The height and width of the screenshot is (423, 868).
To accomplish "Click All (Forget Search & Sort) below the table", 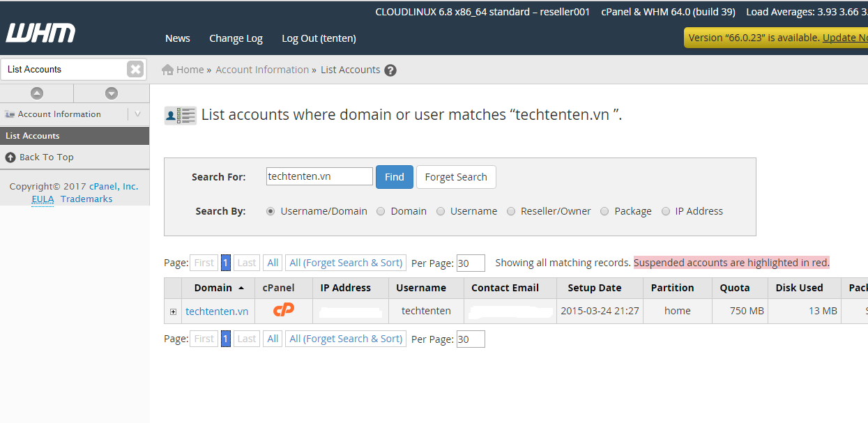I will (346, 339).
